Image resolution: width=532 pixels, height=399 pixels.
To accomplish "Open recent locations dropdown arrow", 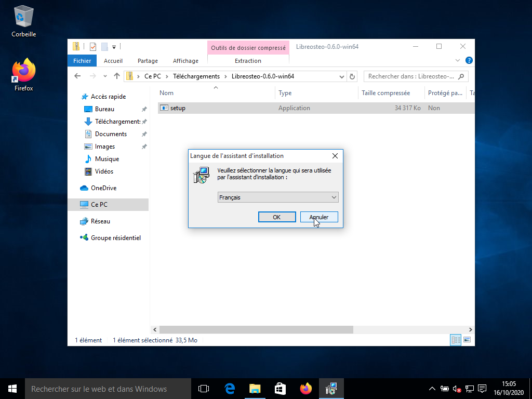I will pyautogui.click(x=105, y=76).
